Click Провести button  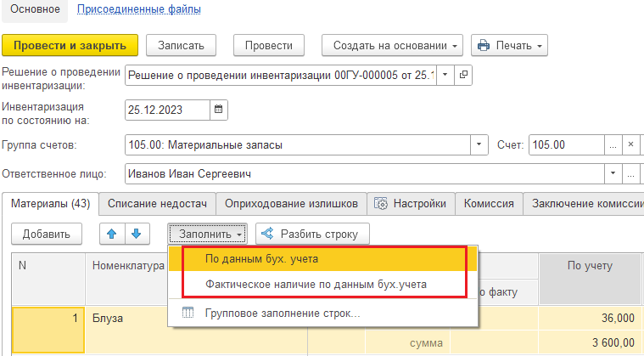[269, 45]
